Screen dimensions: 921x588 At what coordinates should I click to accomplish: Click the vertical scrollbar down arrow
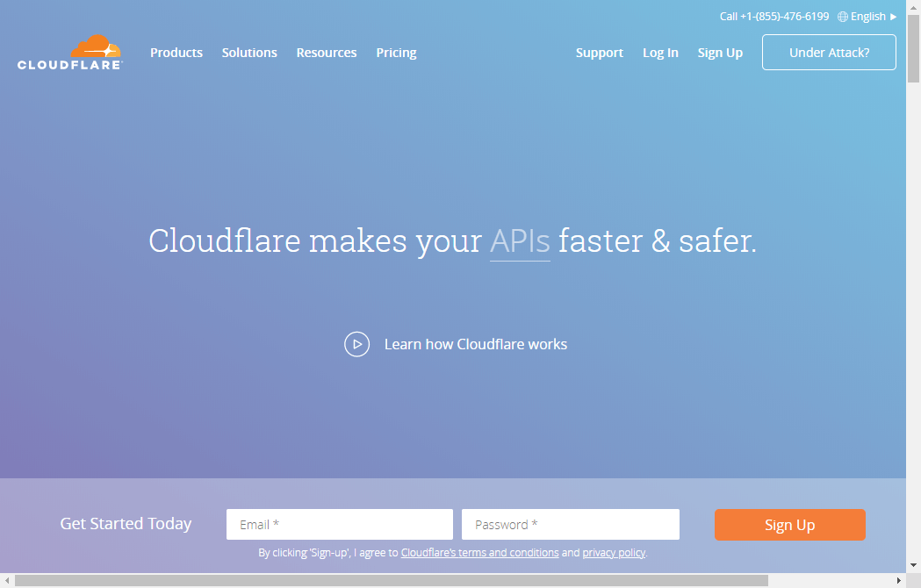pos(913,566)
